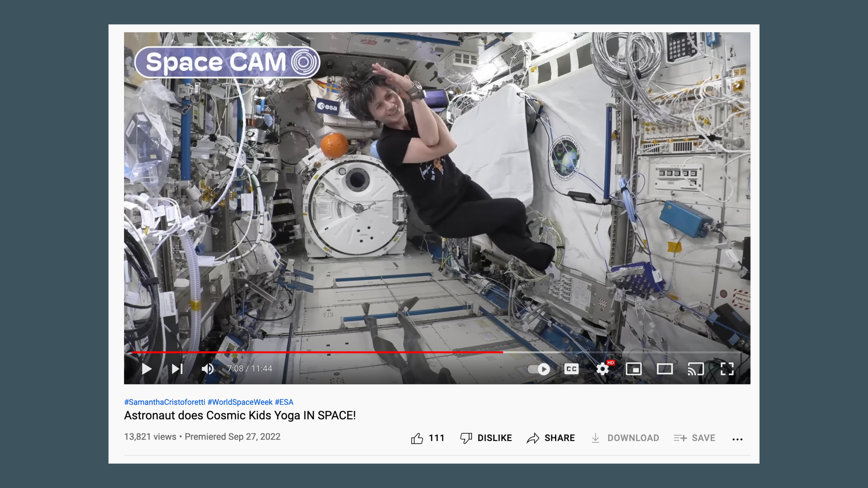Open the #SamanthaCristoforetti hashtag

(164, 402)
